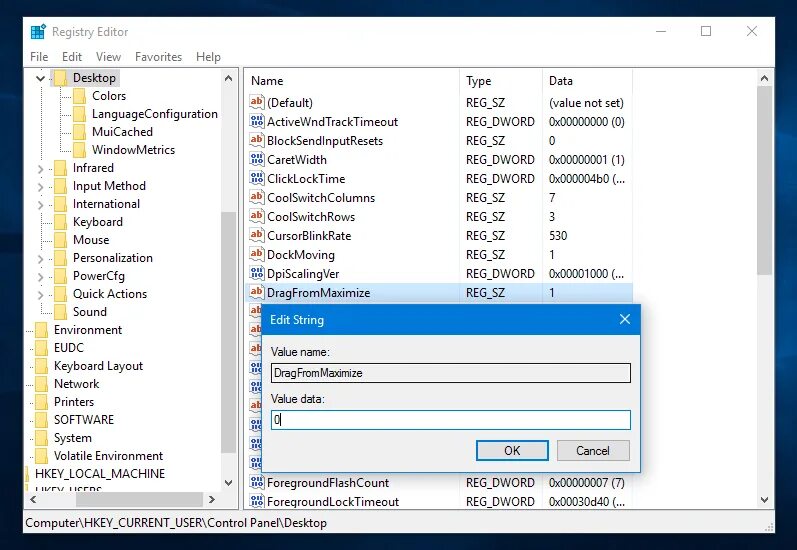Click the CursorBlinkRate data value 530
Viewport: 797px width, 550px height.
click(x=558, y=236)
